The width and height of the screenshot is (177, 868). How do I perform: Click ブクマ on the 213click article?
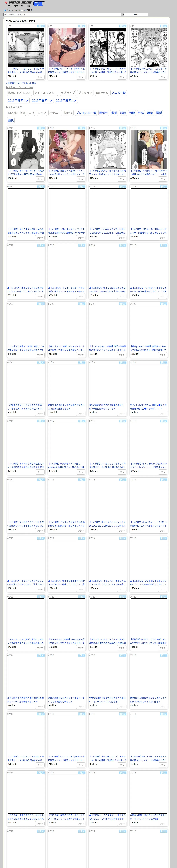tap(81, 355)
